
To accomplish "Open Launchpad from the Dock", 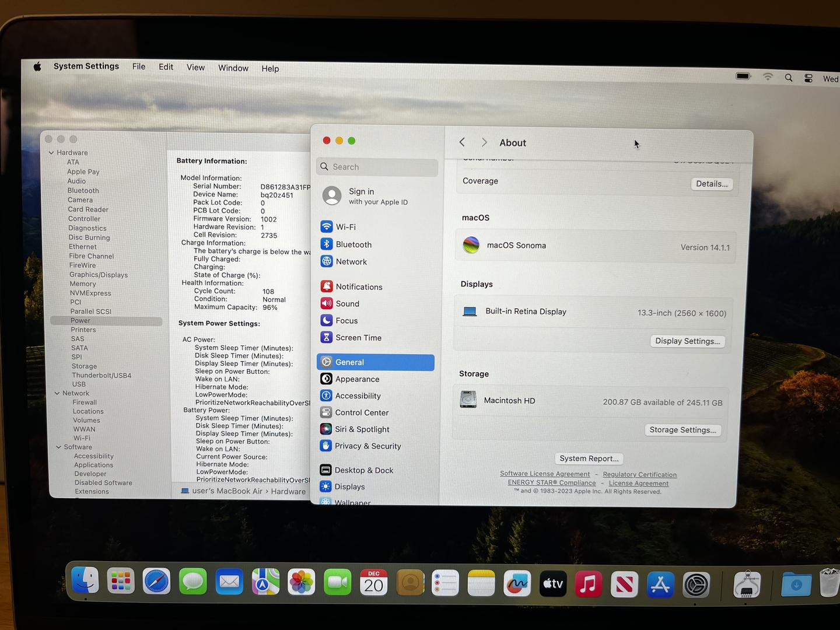I will pos(121,581).
